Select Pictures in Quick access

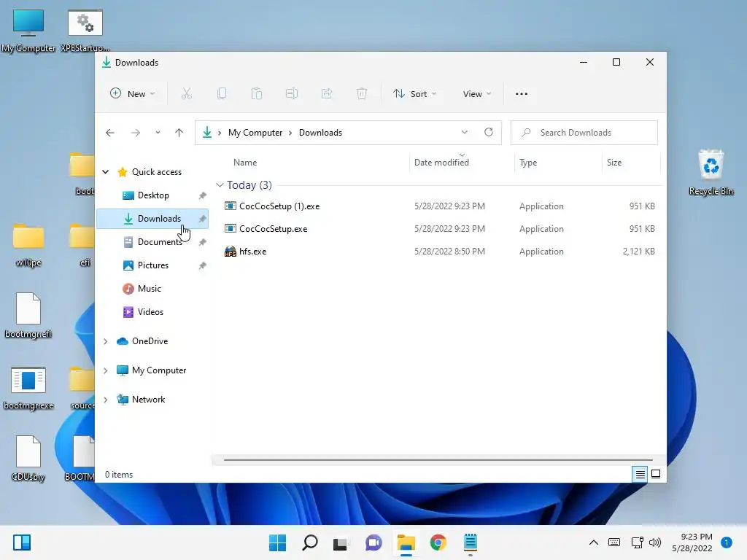pyautogui.click(x=152, y=265)
